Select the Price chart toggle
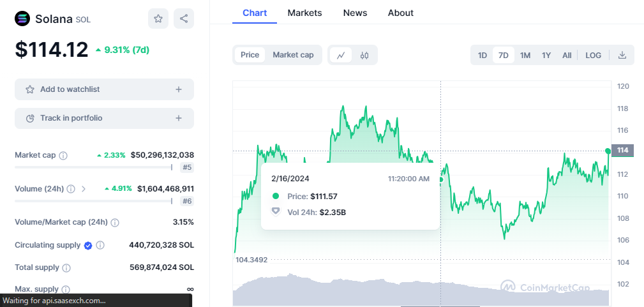 pos(250,55)
